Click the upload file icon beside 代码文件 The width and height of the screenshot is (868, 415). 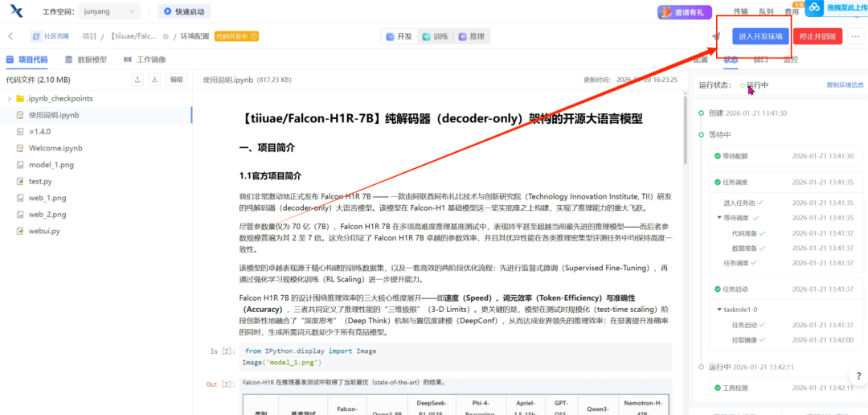click(137, 80)
